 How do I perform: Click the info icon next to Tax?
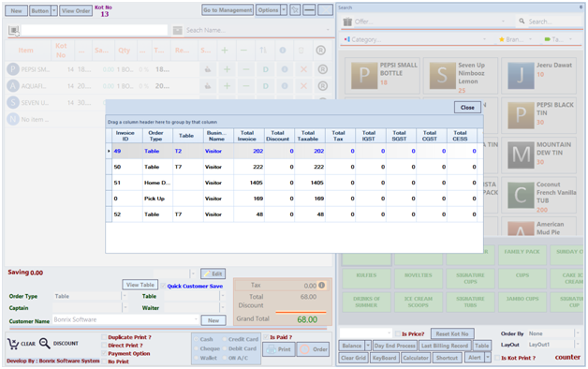[322, 286]
